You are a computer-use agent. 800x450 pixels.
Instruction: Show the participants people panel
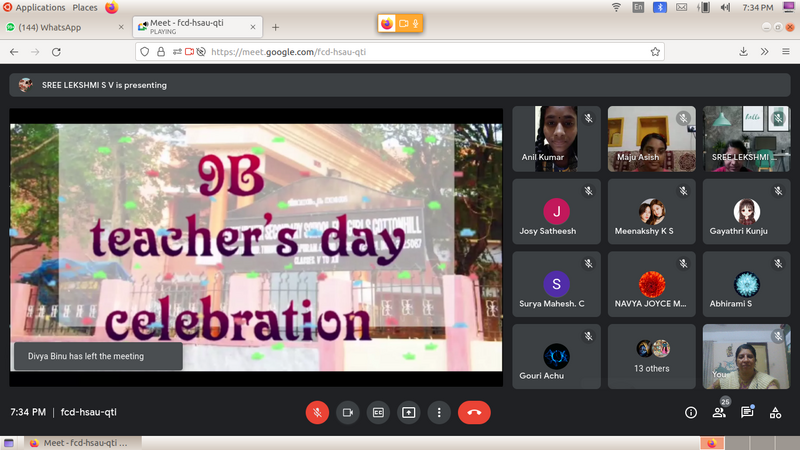coord(718,412)
